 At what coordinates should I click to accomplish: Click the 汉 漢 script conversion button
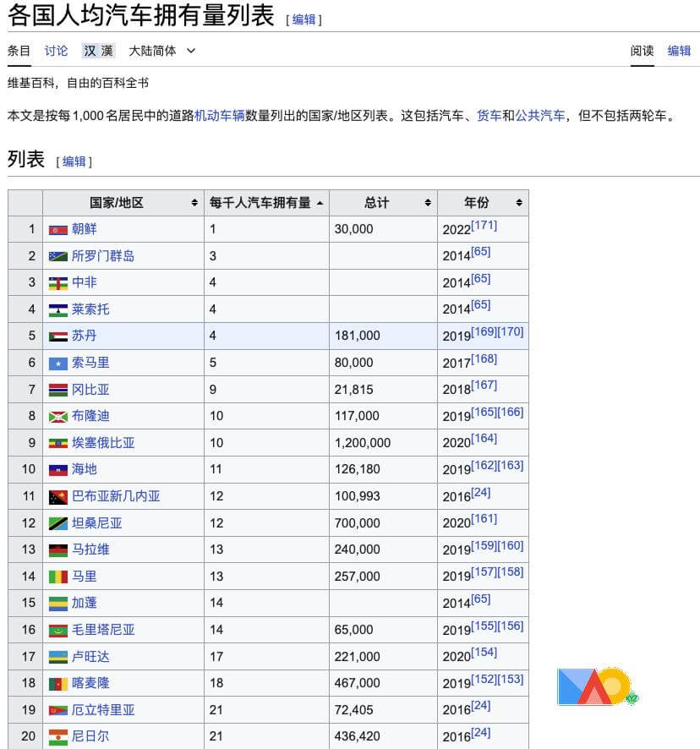pyautogui.click(x=98, y=51)
